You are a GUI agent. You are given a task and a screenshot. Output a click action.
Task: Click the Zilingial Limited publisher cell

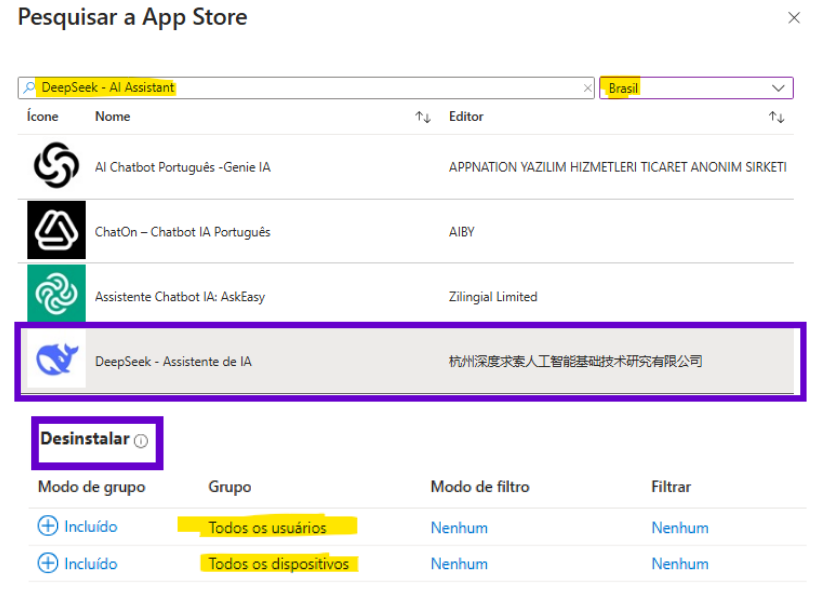pyautogui.click(x=493, y=297)
